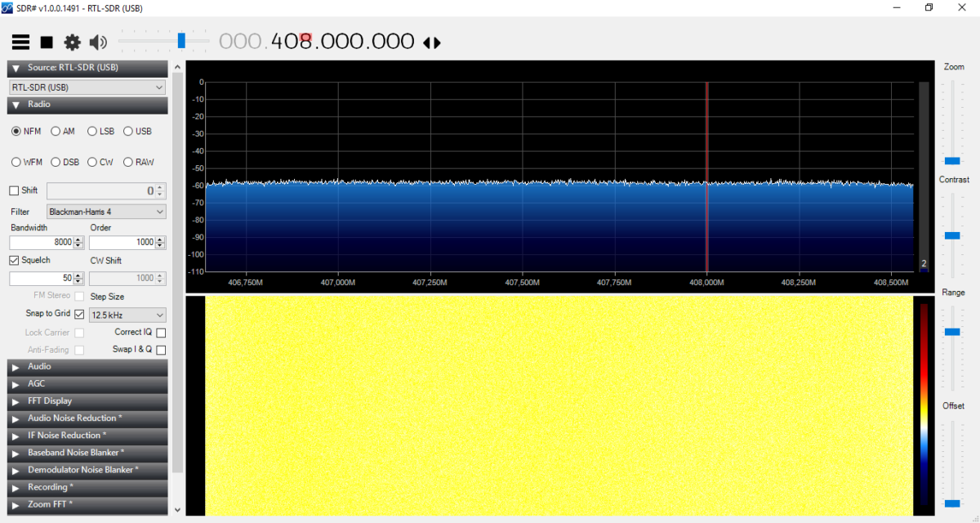Select the WFM radio button
This screenshot has height=523, width=980.
click(16, 162)
